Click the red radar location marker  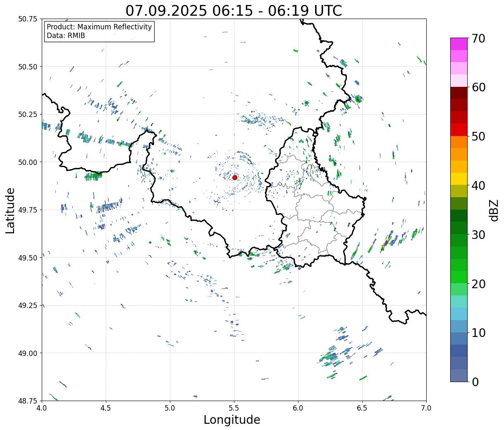(x=235, y=177)
